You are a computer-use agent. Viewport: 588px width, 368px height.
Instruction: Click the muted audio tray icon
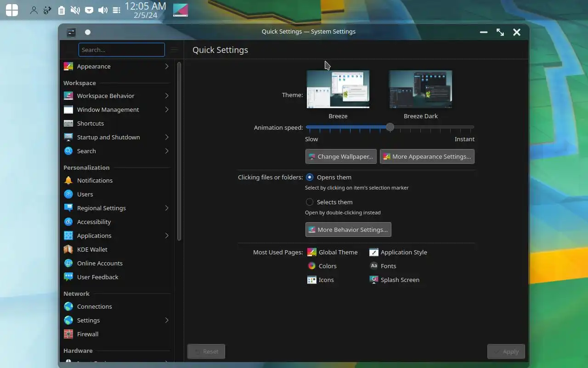75,10
